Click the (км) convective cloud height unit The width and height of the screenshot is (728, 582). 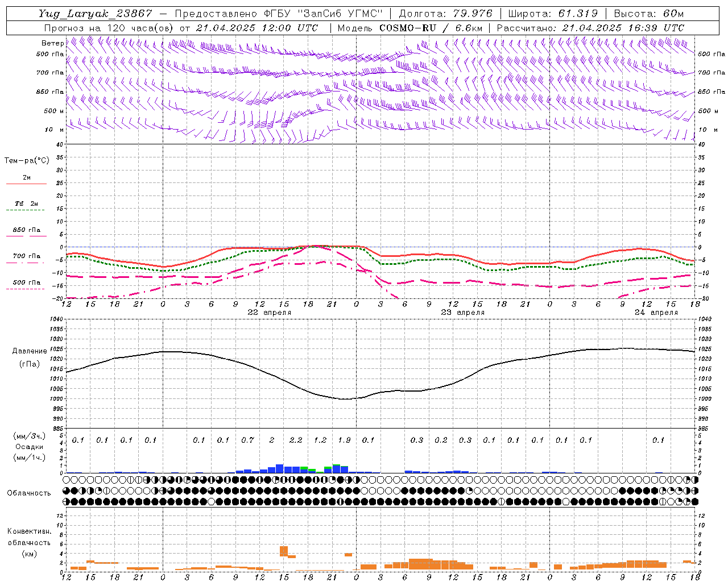[29, 554]
